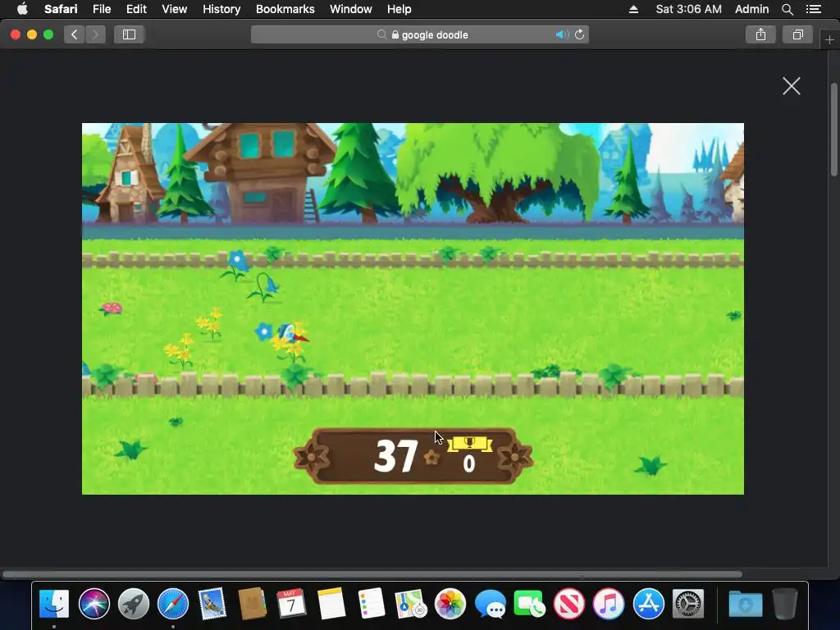The image size is (840, 630).
Task: Open the iTunes music icon in the dock
Action: coord(609,604)
